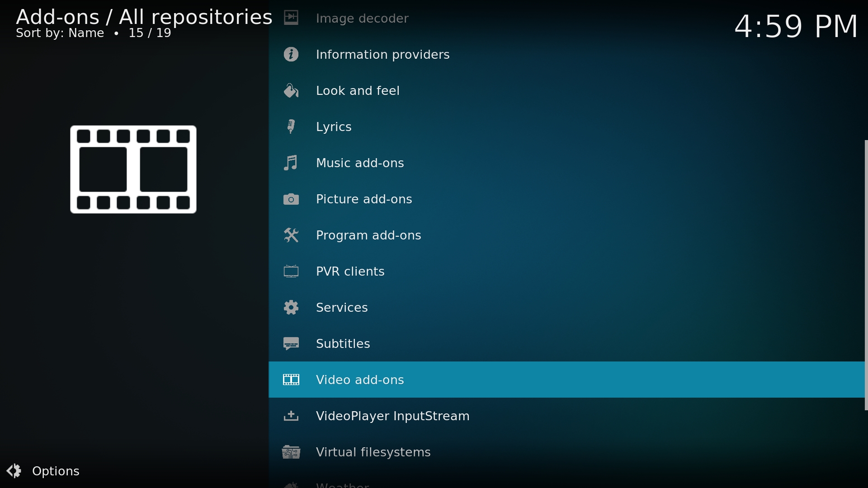868x488 pixels.
Task: Click the large film strip thumbnail
Action: 133,169
